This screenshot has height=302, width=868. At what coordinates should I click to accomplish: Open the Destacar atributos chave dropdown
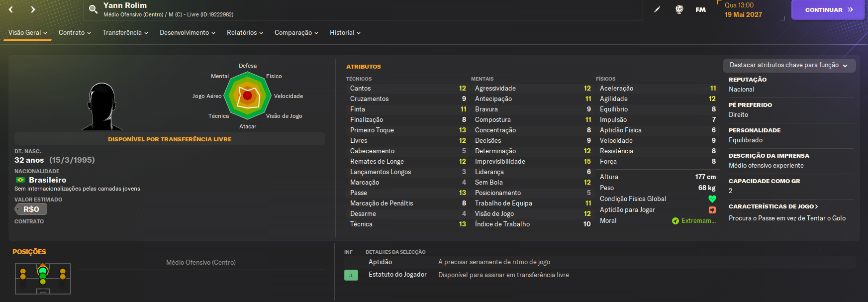[x=788, y=65]
